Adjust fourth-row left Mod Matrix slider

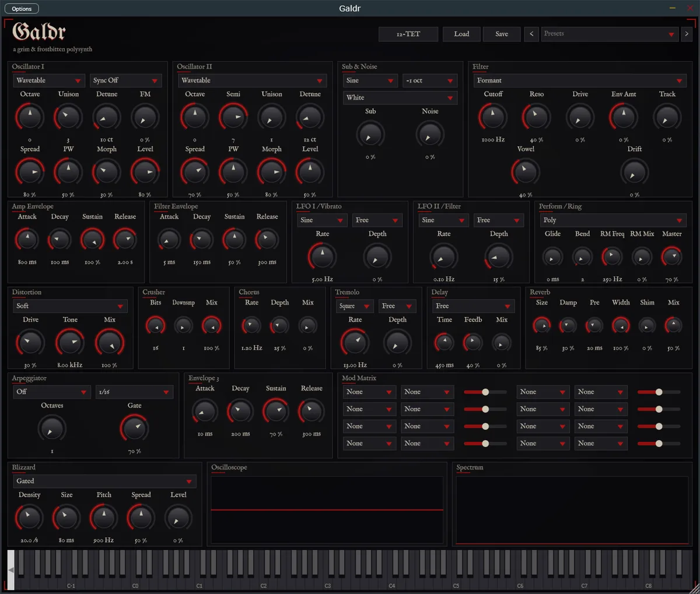(485, 444)
